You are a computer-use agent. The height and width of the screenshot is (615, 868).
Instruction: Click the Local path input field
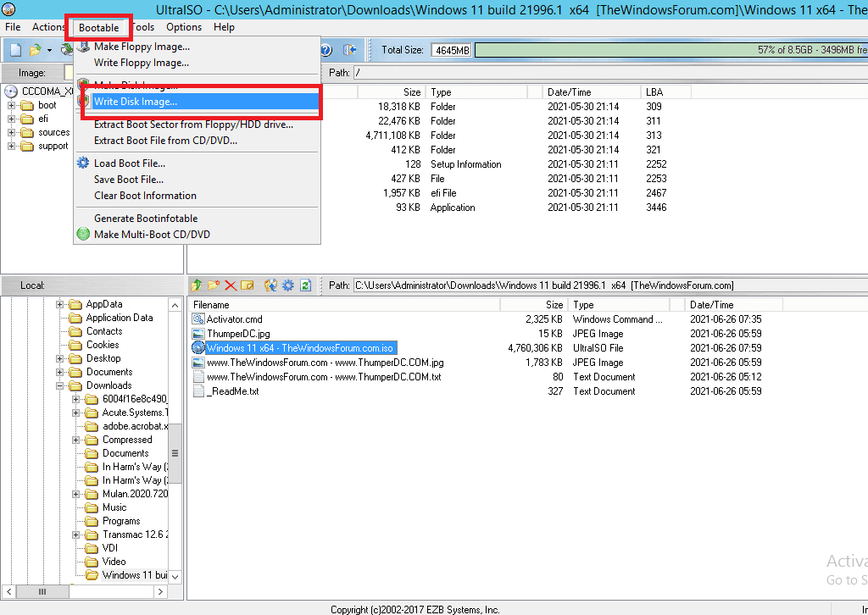[610, 285]
